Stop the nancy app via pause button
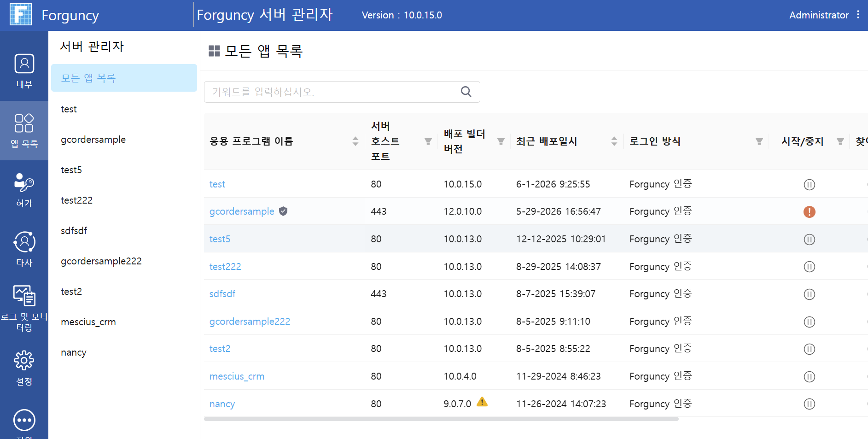 pos(809,404)
